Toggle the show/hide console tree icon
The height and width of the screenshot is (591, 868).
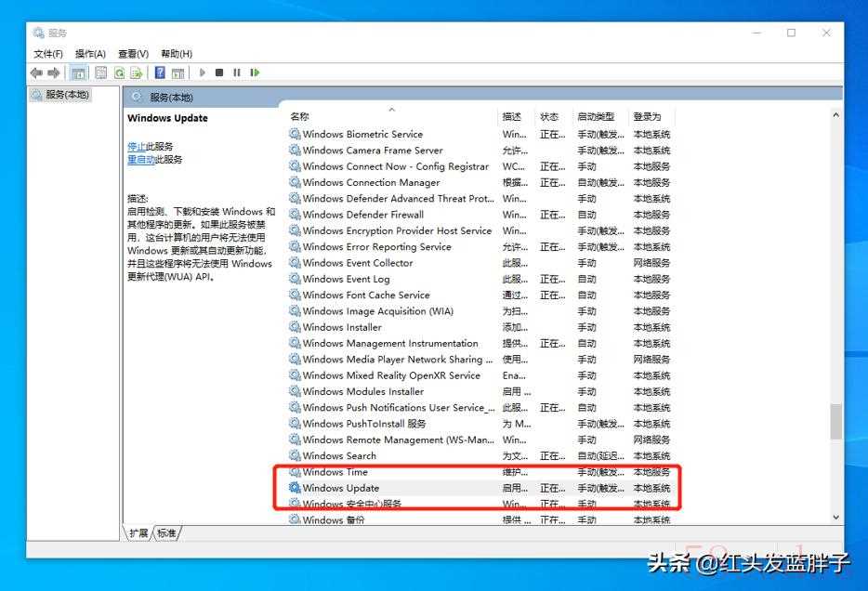click(x=78, y=72)
